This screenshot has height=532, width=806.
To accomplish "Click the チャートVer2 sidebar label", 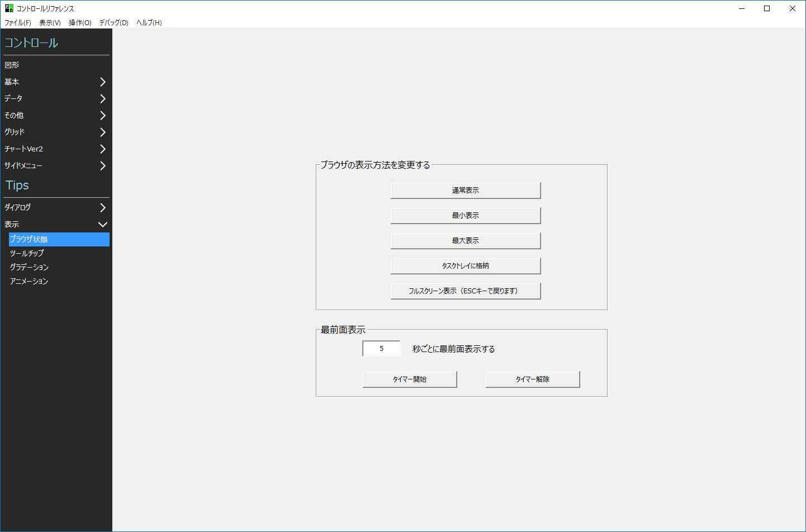I will [x=23, y=149].
